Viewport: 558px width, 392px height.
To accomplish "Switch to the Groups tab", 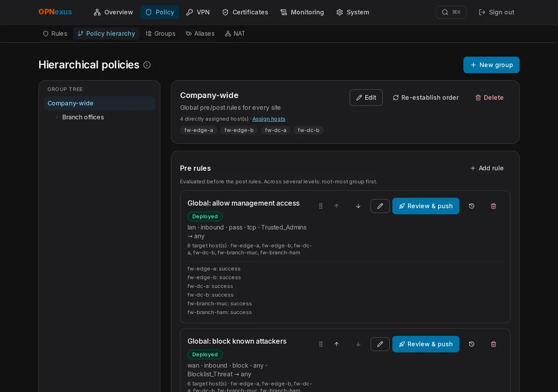I will 160,34.
